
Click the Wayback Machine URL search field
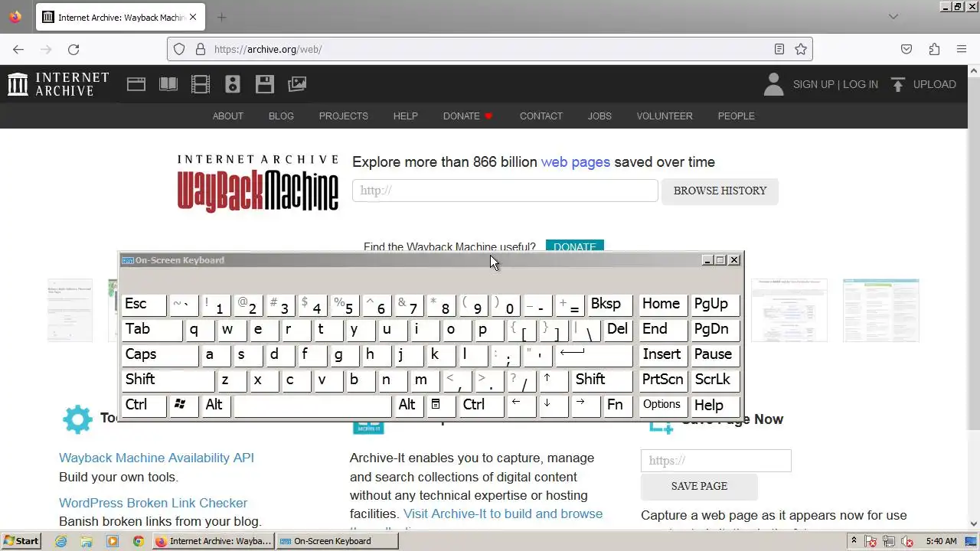pyautogui.click(x=505, y=191)
